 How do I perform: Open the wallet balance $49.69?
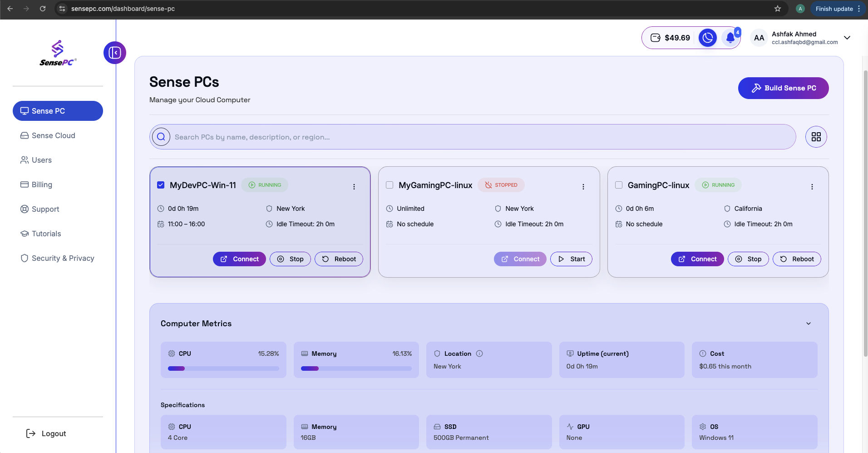pyautogui.click(x=670, y=38)
